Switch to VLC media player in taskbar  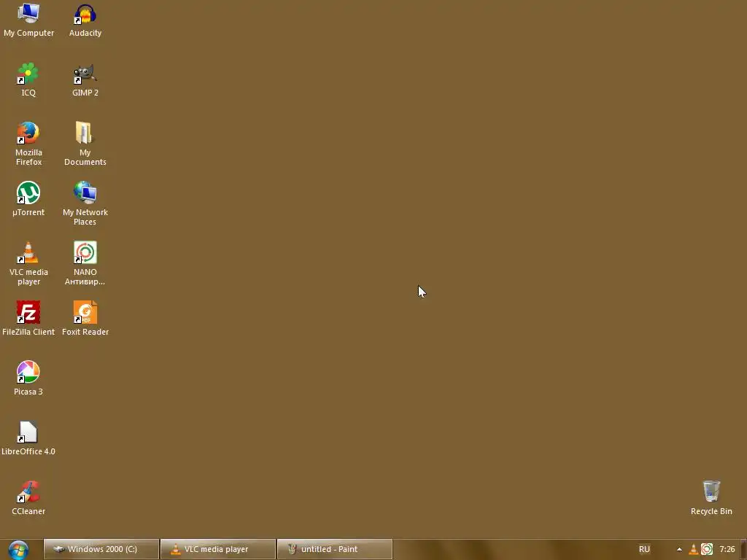coord(218,549)
